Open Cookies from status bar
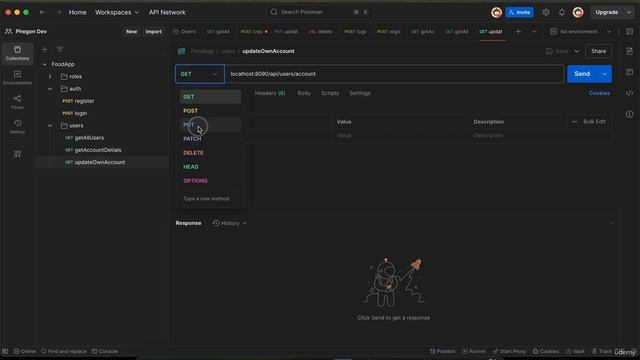Screen dimensions: 640x360 click(545, 351)
